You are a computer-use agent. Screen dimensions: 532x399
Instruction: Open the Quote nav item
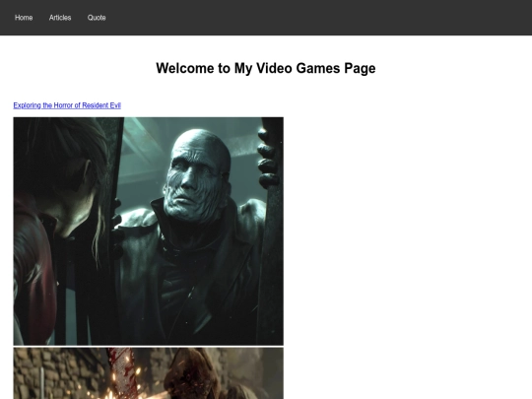click(x=97, y=18)
